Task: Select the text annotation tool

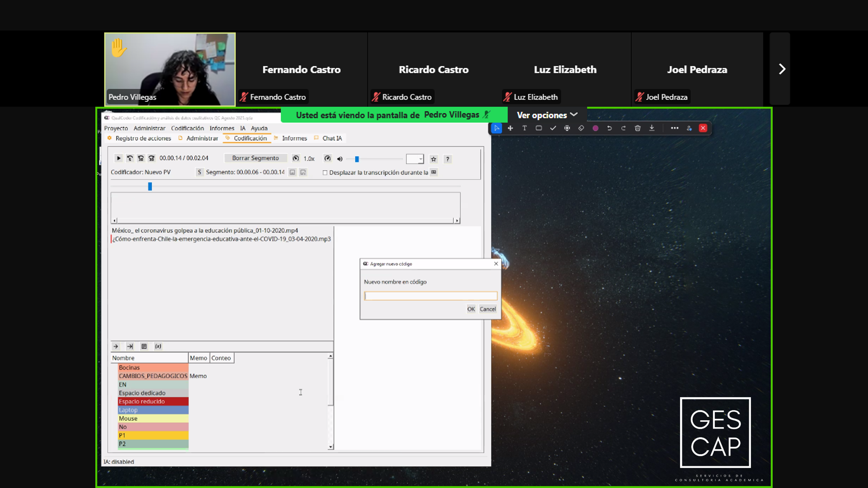Action: [524, 128]
